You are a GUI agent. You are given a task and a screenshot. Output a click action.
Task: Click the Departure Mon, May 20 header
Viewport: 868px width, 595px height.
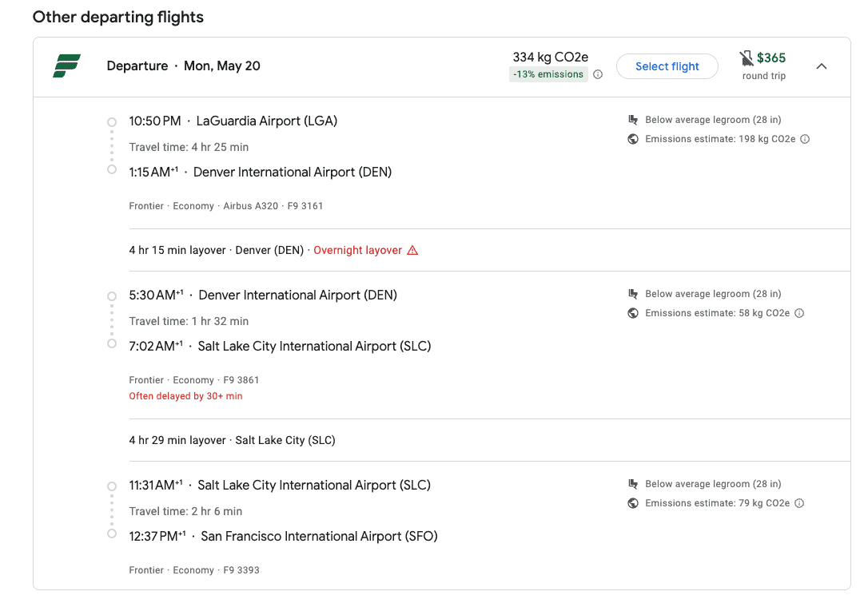coord(184,66)
